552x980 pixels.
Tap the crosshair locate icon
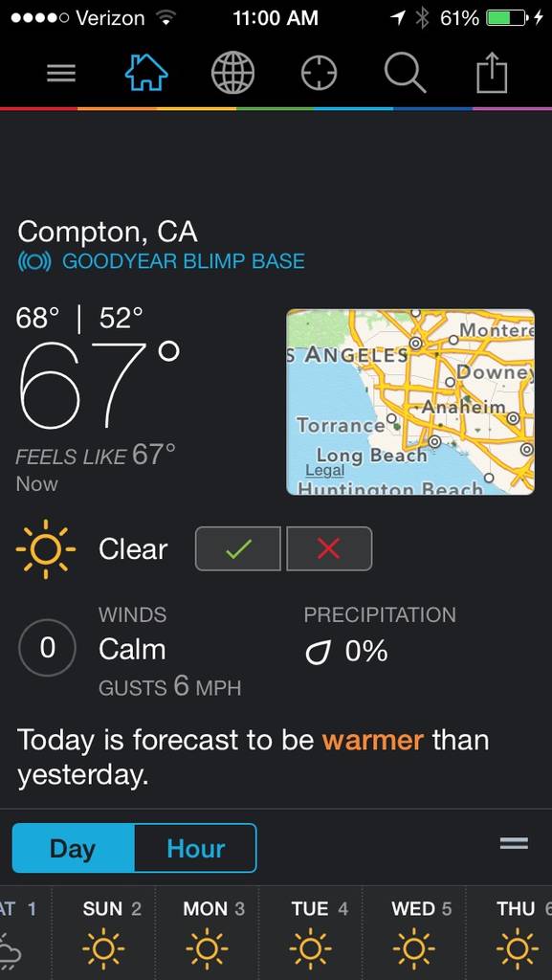coord(320,73)
